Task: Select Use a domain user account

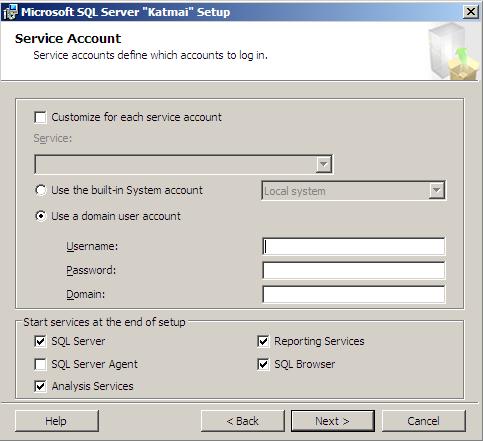Action: pyautogui.click(x=41, y=216)
